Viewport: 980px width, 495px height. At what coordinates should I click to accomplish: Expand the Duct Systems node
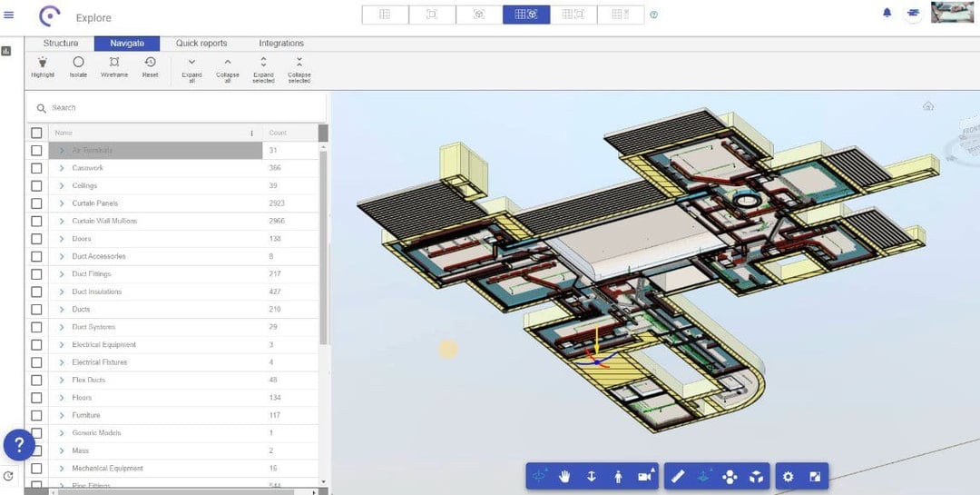[x=62, y=327]
